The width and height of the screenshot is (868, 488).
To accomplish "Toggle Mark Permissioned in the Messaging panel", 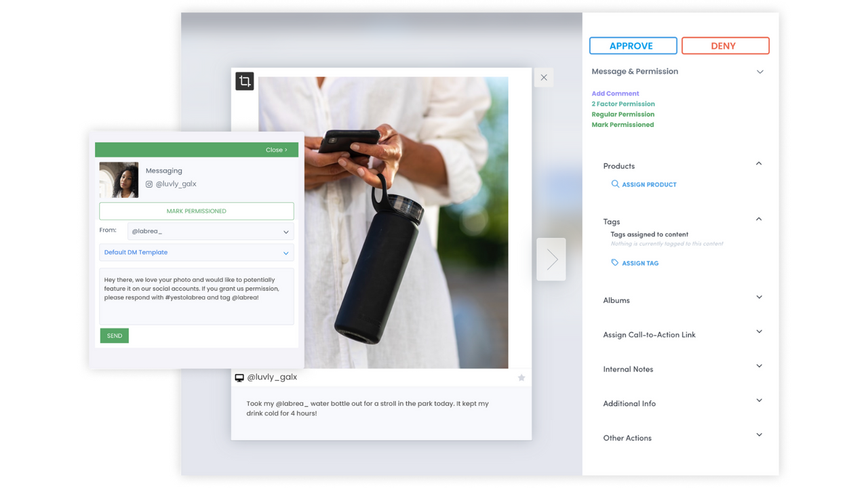I will pos(196,211).
